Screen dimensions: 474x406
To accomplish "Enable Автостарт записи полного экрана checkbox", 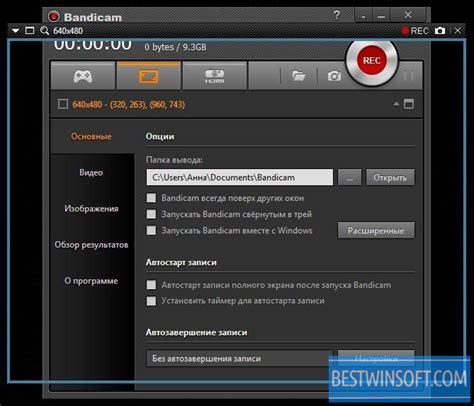I will (x=151, y=285).
